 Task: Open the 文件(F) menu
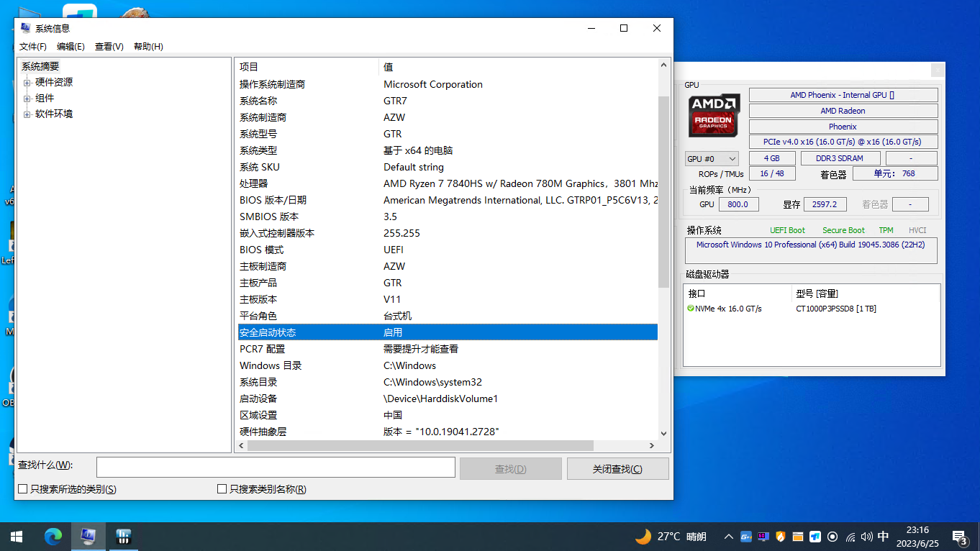(x=33, y=47)
